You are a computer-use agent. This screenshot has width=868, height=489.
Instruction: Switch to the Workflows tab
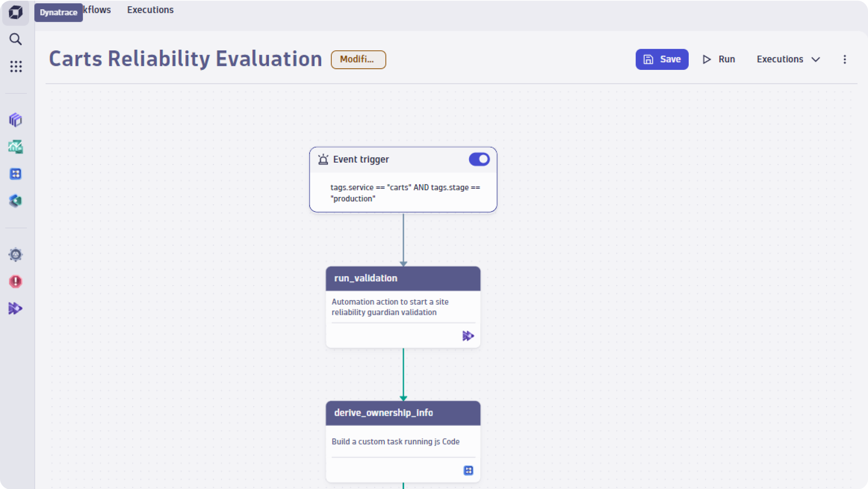(97, 10)
